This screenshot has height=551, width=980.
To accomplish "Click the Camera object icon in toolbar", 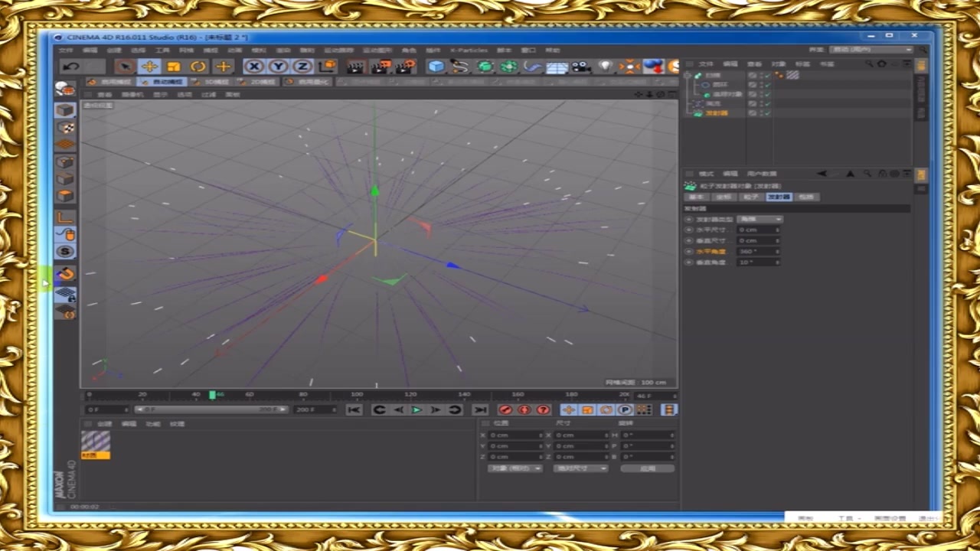I will tap(581, 67).
